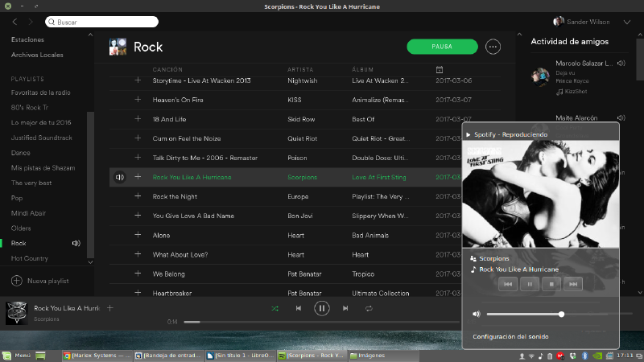
Task: Seek in the song progress bar
Action: [x=322, y=322]
